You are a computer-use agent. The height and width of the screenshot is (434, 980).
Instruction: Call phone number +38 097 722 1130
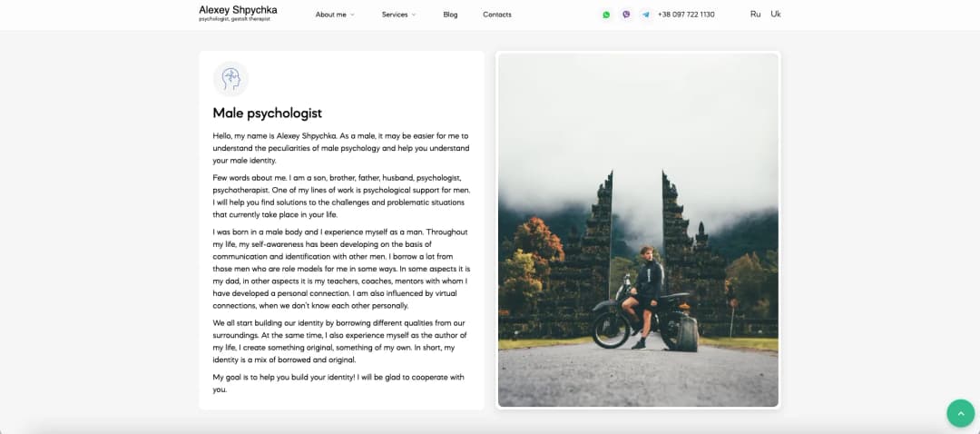(686, 15)
